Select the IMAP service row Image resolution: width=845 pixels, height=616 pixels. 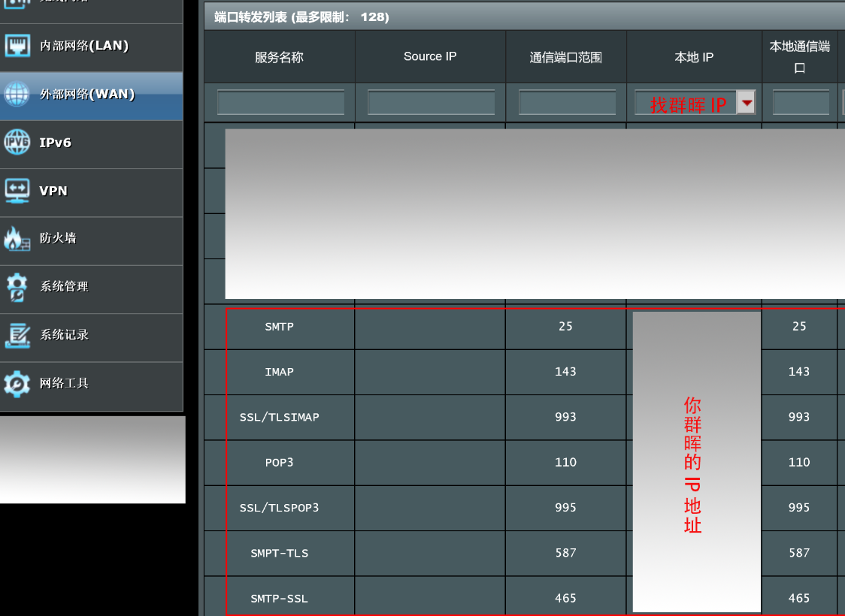(279, 372)
